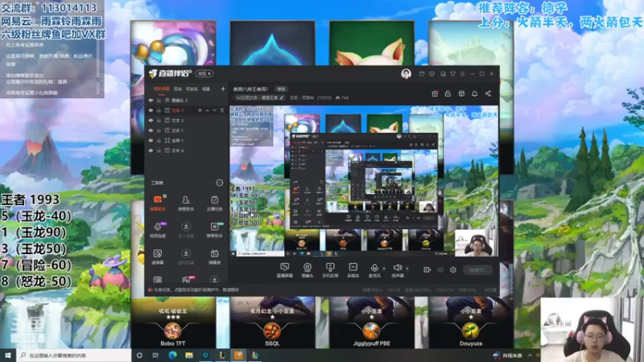Screen dimensions: 644x362
Task: Click the gift box icon with red dot
Action: point(435,93)
